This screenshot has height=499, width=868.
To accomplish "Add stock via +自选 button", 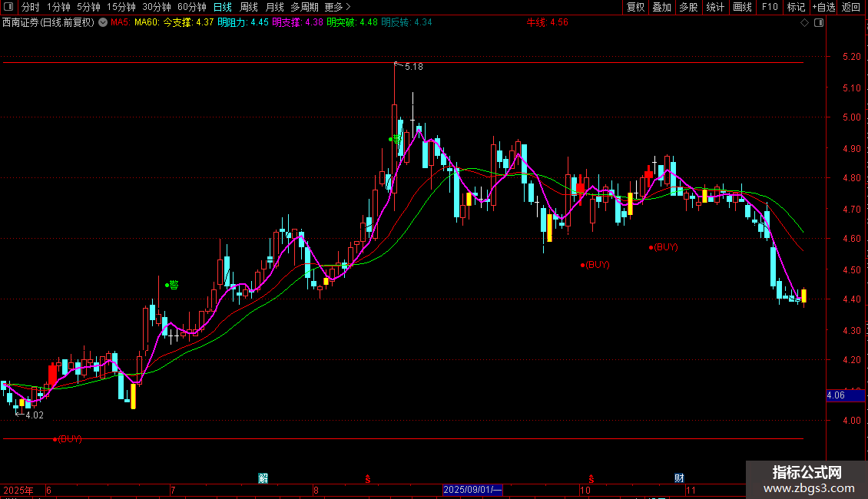I will click(823, 7).
